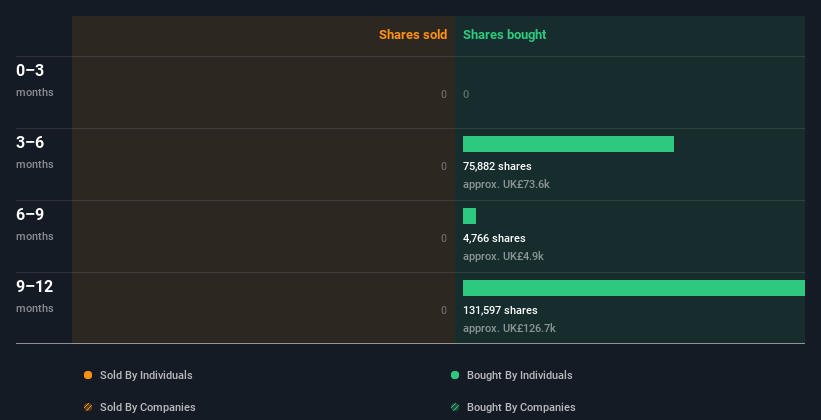Click the 9–12 months green bought bar
This screenshot has width=821, height=420.
(634, 288)
